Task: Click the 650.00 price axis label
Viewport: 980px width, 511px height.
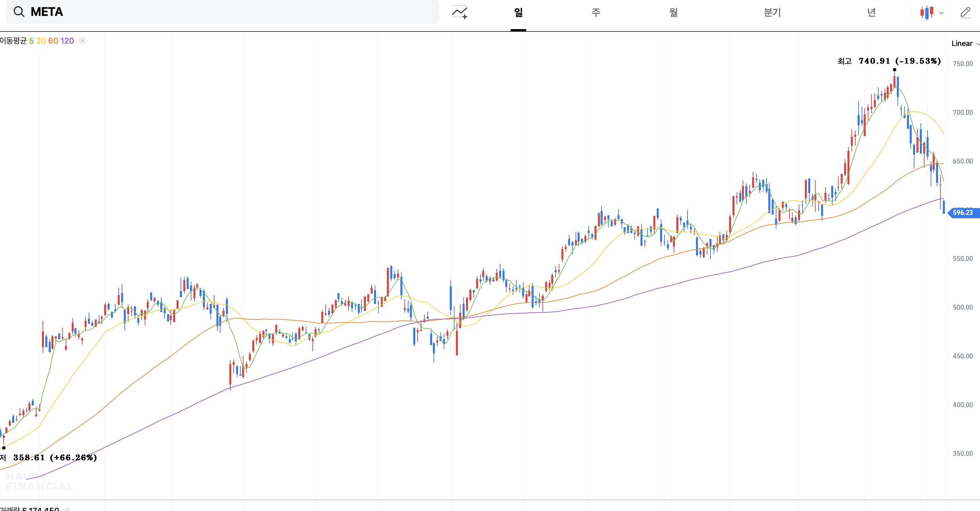Action: click(962, 161)
